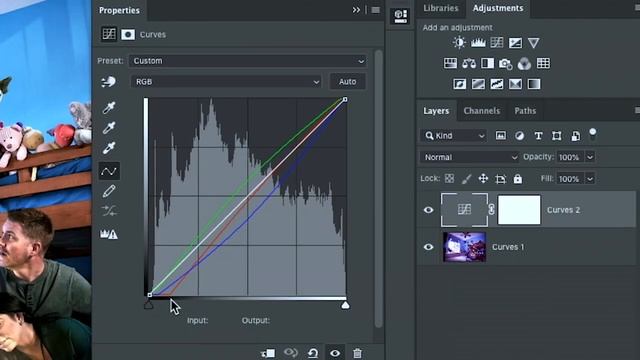The height and width of the screenshot is (360, 640).
Task: Toggle mask link on Curves 2 layer
Action: pyautogui.click(x=491, y=209)
